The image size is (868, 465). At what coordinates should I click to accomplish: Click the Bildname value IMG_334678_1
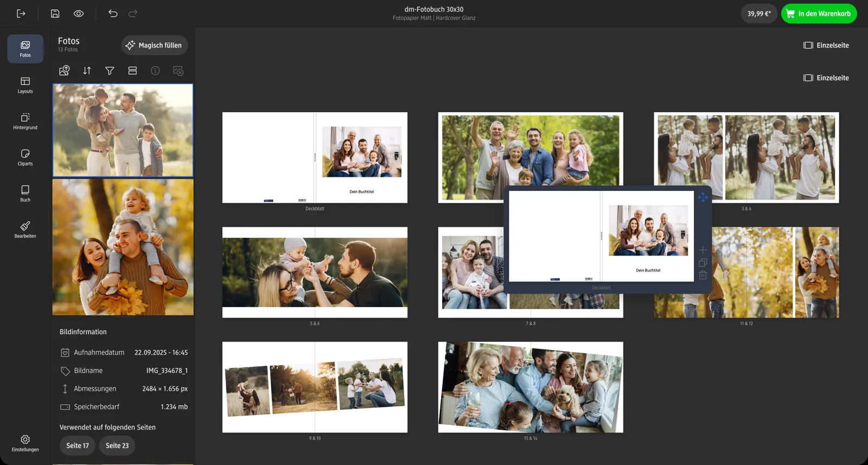coord(167,371)
